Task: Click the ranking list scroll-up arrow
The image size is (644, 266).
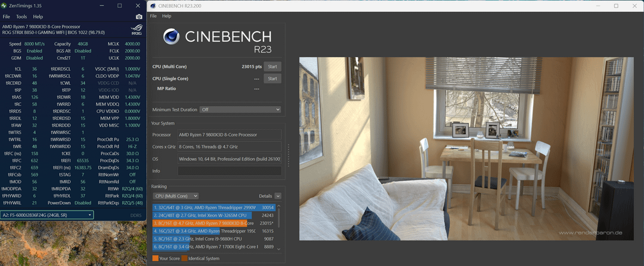Action: point(278,206)
